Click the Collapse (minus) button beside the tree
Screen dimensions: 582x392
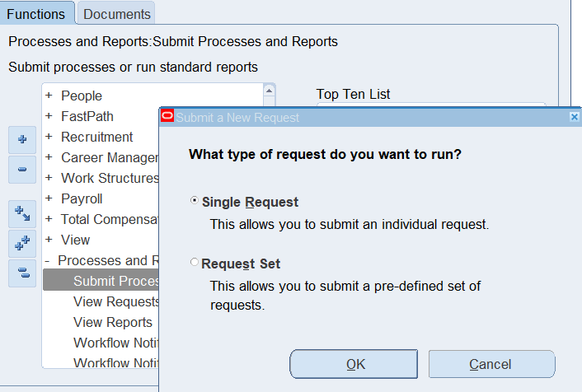[x=22, y=170]
